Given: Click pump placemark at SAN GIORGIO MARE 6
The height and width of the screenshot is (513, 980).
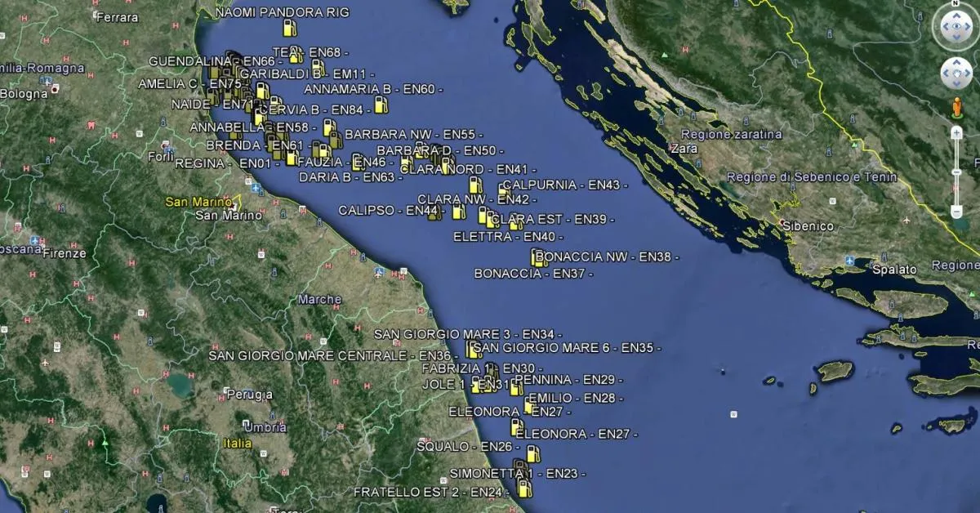Looking at the screenshot, I should (x=473, y=350).
